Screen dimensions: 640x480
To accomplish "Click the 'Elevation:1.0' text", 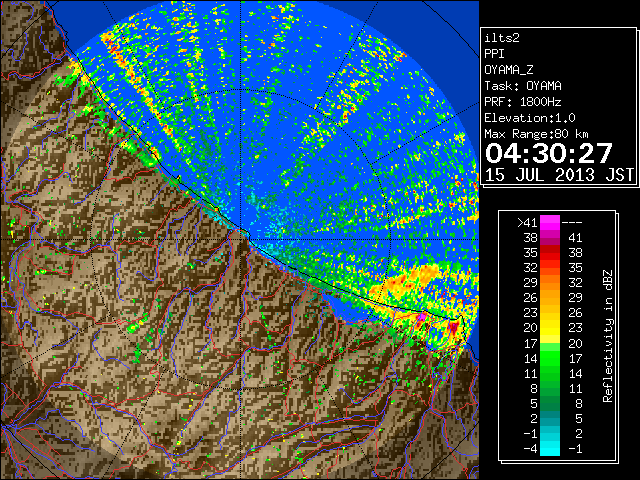I will (x=530, y=118).
